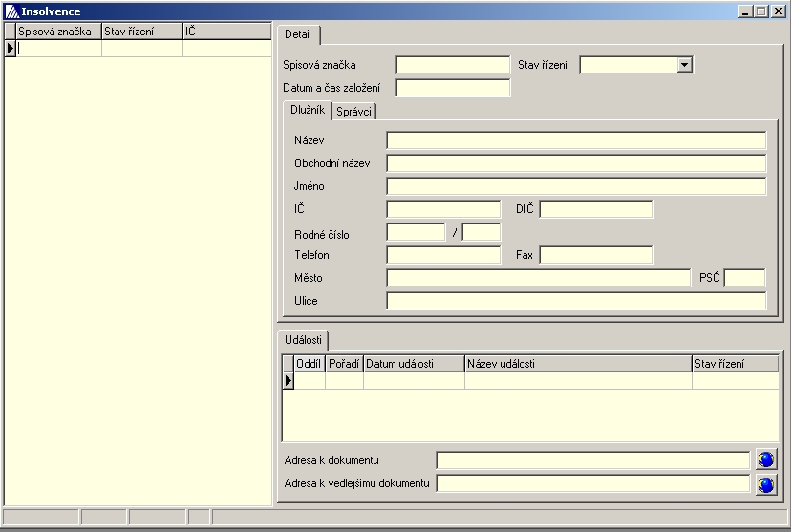Minimize the Insolvence window
Image resolution: width=791 pixels, height=532 pixels.
(x=745, y=11)
